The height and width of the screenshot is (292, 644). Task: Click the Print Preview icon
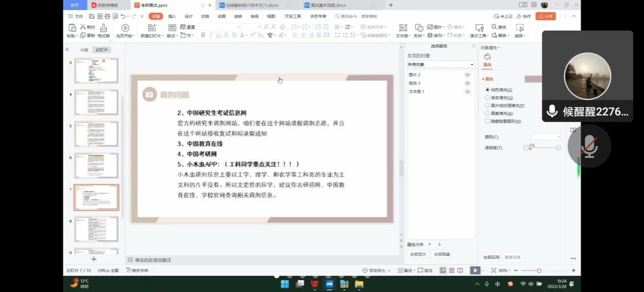115,16
